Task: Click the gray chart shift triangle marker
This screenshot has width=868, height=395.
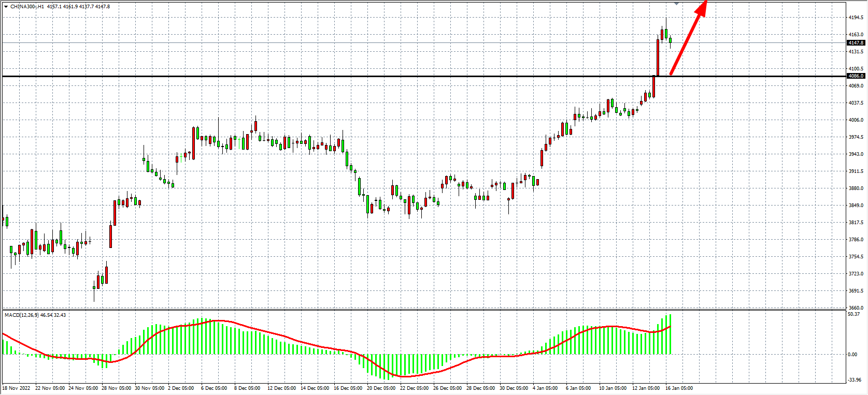Action: (x=676, y=4)
